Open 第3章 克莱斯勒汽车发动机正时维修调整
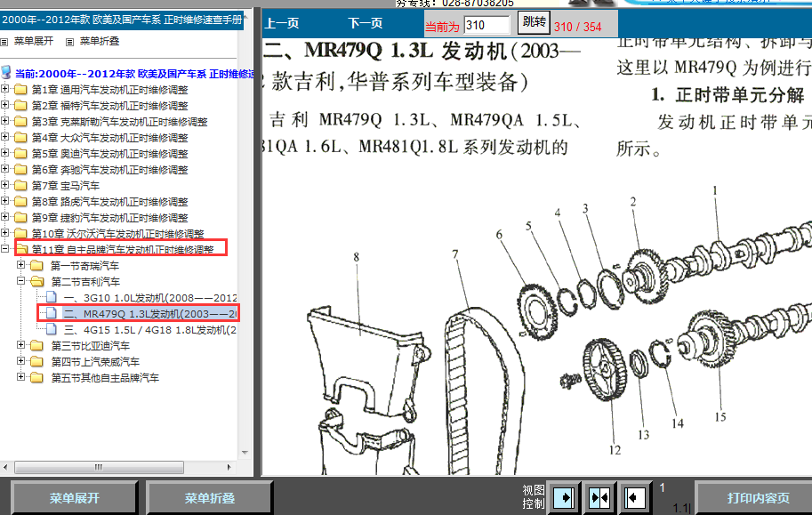Viewport: 812px width, 515px height. pyautogui.click(x=120, y=122)
